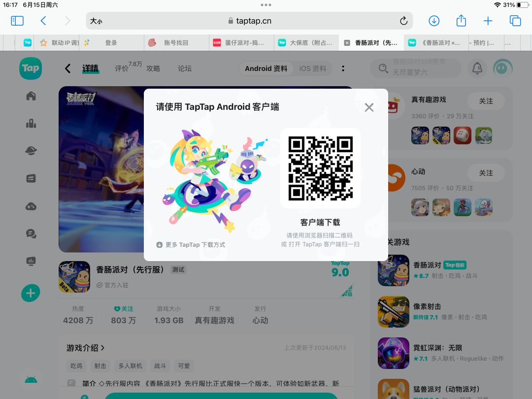Click the 香肠派对 Beta game icon
This screenshot has height=399, width=532.
[x=75, y=277]
